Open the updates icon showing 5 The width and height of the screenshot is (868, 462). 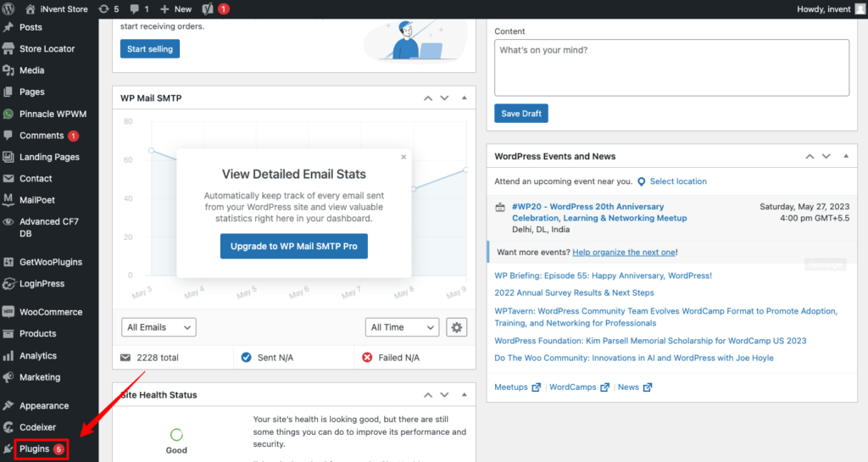pos(103,8)
